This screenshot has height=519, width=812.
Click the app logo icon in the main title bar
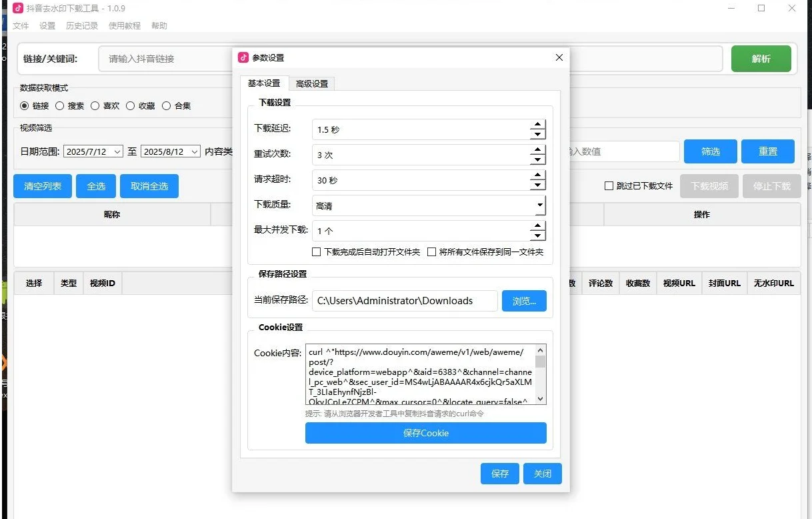[18, 9]
